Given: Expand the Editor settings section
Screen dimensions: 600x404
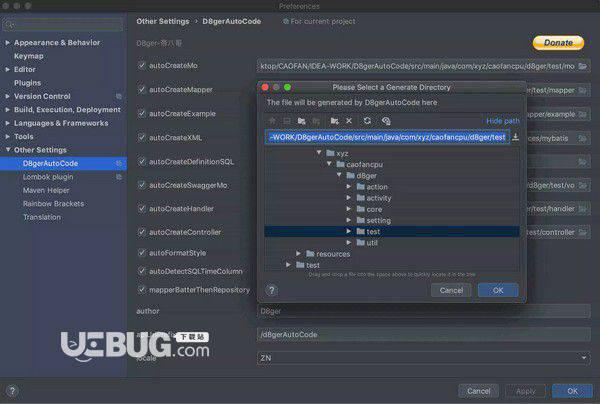Looking at the screenshot, I should click(7, 69).
